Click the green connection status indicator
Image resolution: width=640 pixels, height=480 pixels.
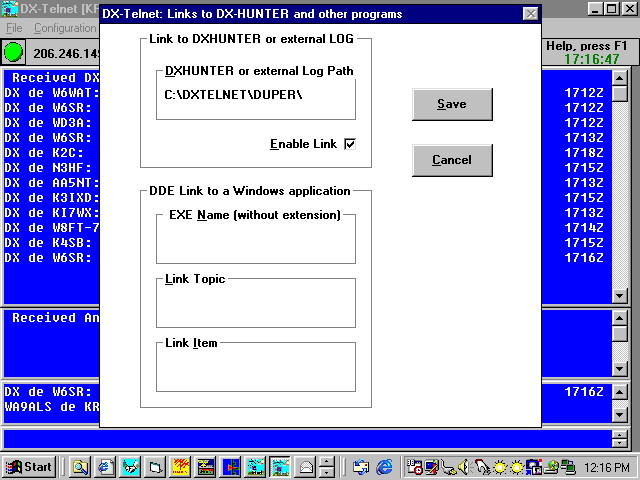[x=13, y=52]
